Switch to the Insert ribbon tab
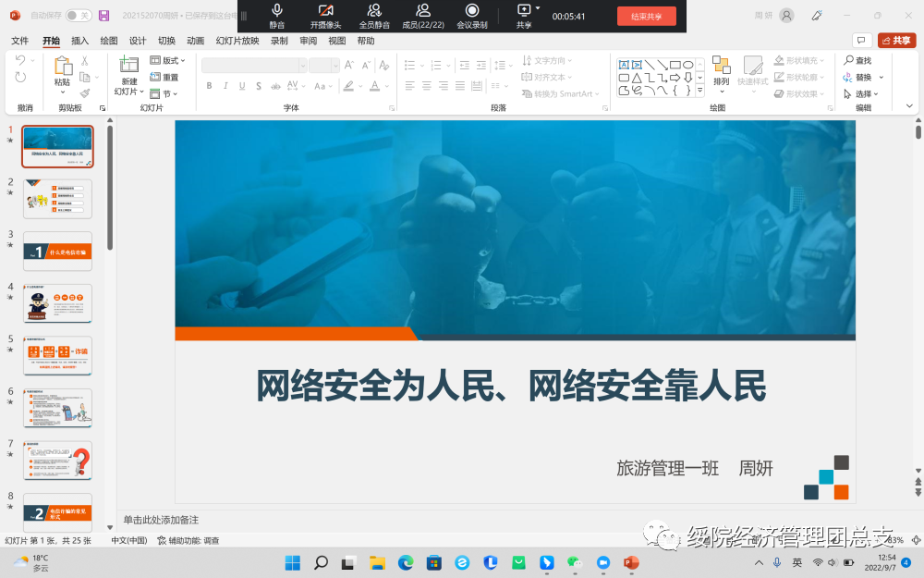Viewport: 924px width, 578px height. tap(80, 41)
